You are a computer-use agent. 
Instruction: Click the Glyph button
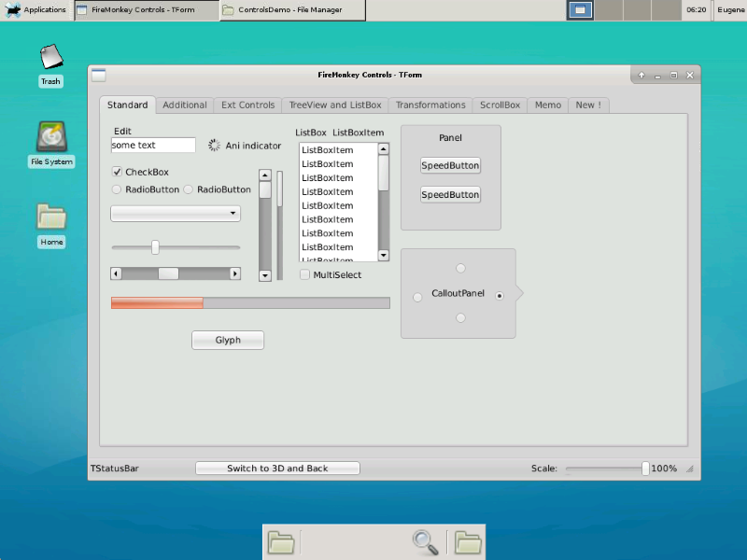[228, 340]
